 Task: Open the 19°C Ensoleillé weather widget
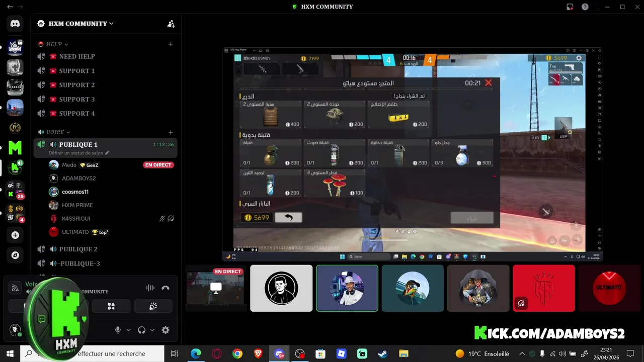482,353
